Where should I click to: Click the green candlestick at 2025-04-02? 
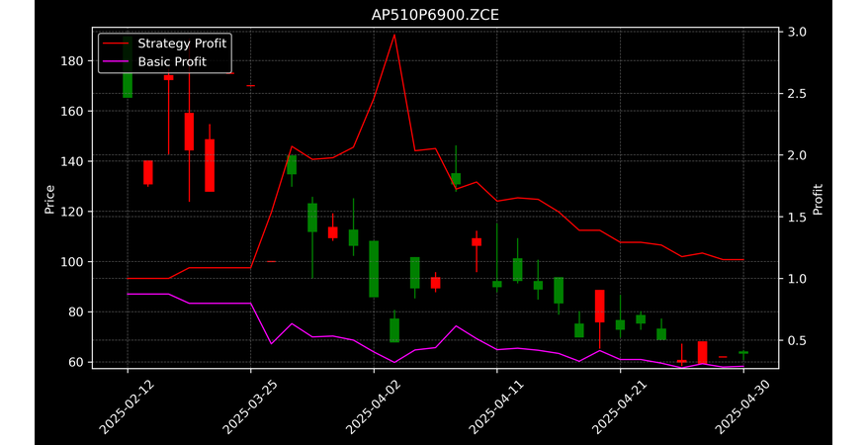pyautogui.click(x=374, y=269)
